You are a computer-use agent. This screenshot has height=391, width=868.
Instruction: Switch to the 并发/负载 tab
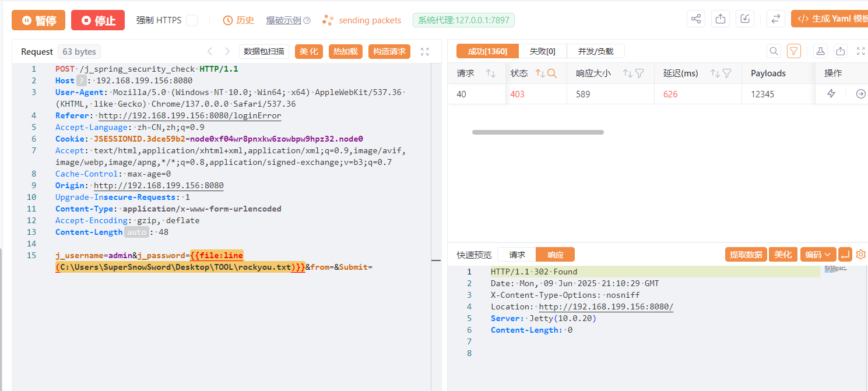click(596, 51)
